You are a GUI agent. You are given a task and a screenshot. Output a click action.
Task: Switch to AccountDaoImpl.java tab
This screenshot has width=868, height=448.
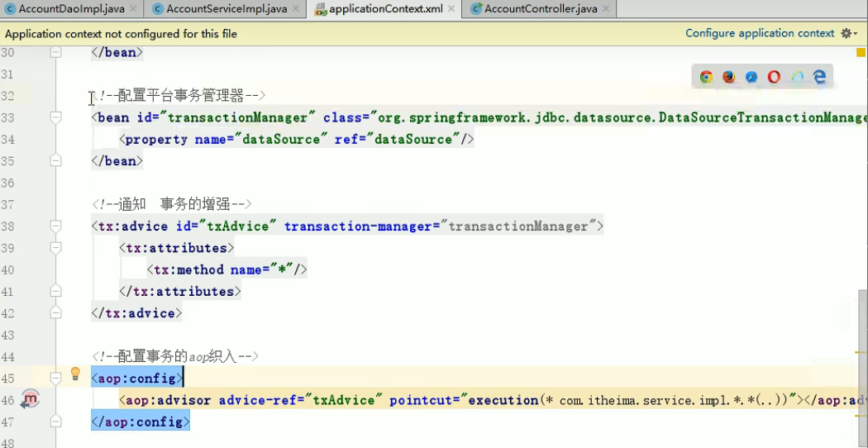pyautogui.click(x=71, y=9)
